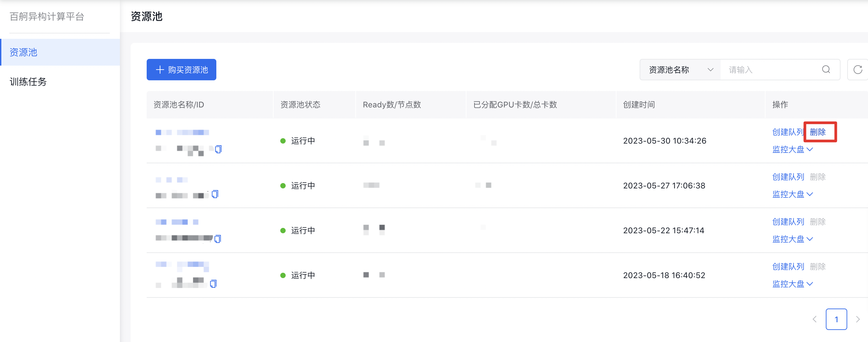This screenshot has height=342, width=868.
Task: Expand 监控大盘 for the 2023-05-18 pool
Action: (x=793, y=284)
